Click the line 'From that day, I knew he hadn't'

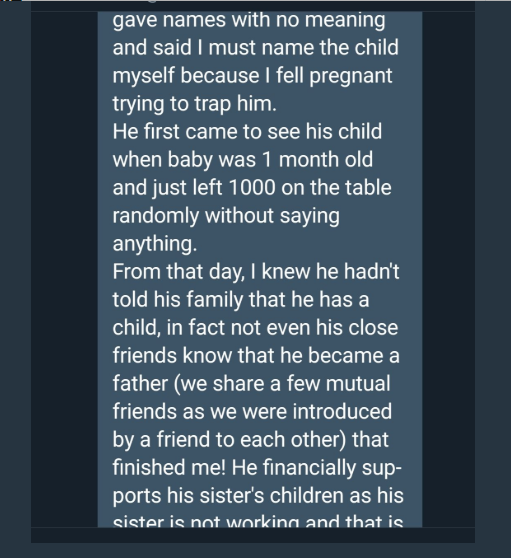coord(256,272)
